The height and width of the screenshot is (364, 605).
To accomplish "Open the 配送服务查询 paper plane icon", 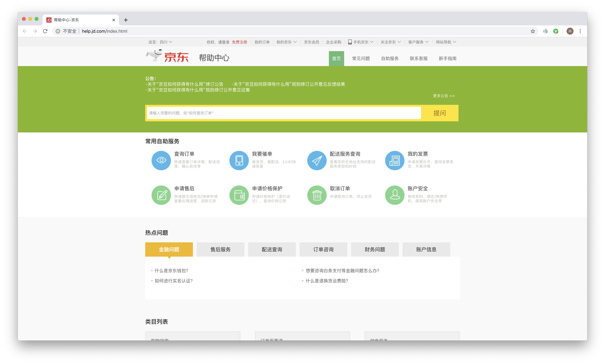I will (317, 160).
